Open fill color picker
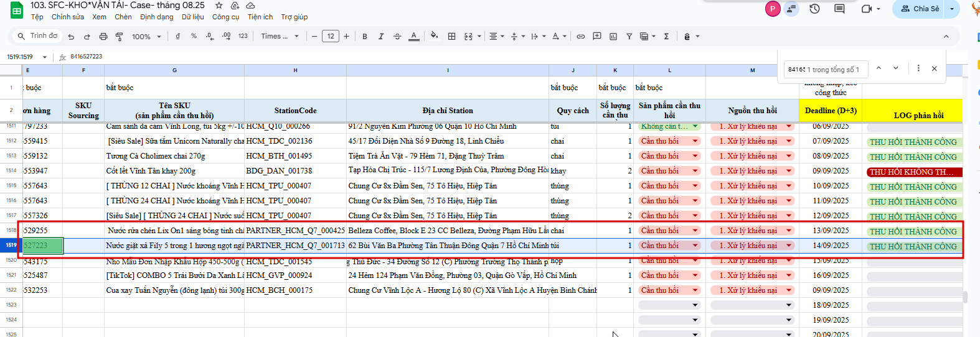This screenshot has height=337, width=980. [x=435, y=36]
